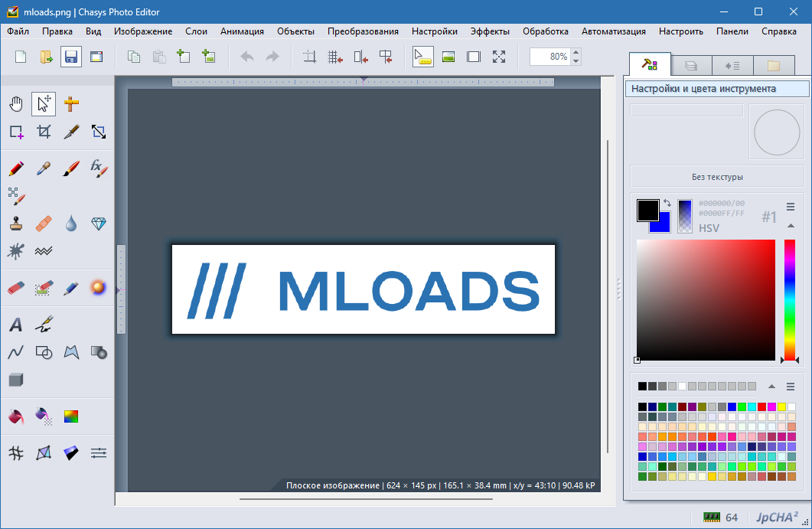Open the tool settings and colors tab
812x529 pixels.
650,64
